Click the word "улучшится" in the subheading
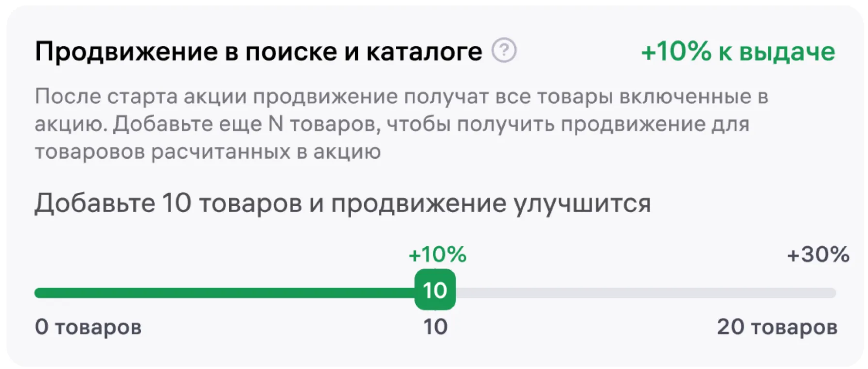 coord(582,203)
